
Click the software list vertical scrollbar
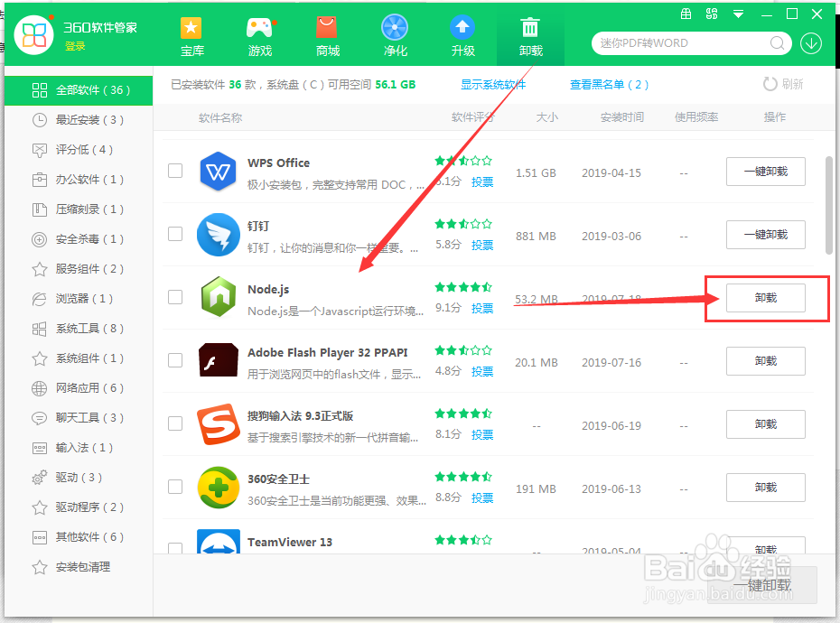829,205
